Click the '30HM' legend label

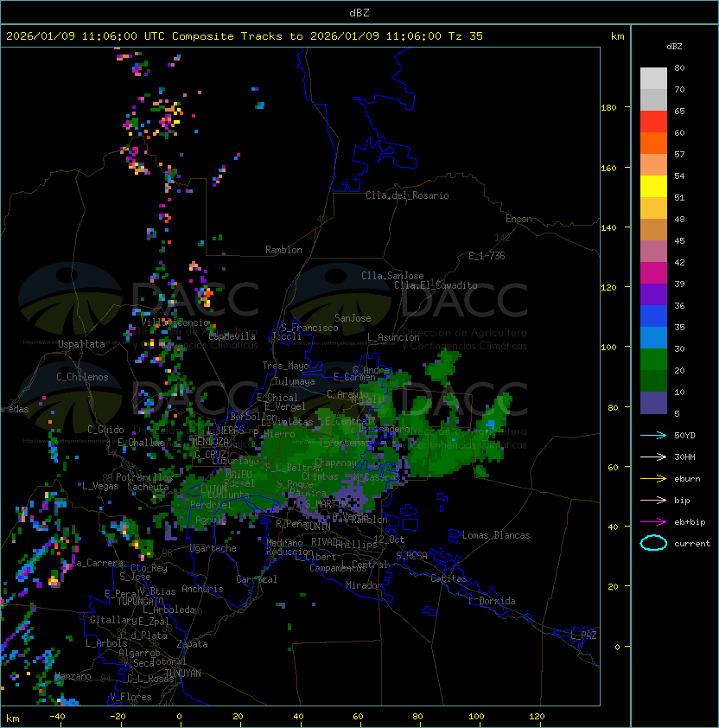[x=684, y=457]
